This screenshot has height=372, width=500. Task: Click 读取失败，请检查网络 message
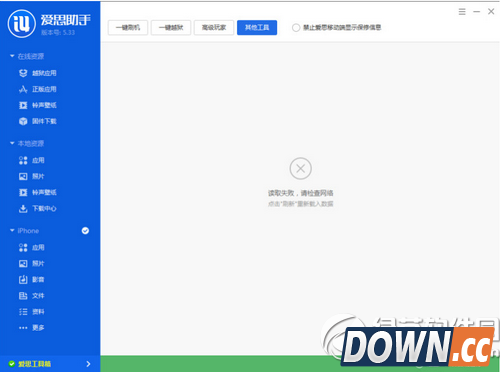(x=301, y=193)
